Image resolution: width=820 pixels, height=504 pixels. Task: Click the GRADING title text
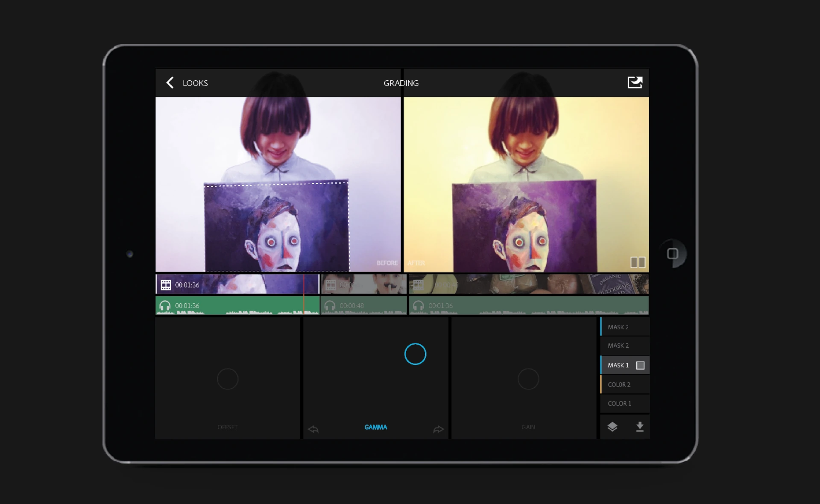[401, 83]
